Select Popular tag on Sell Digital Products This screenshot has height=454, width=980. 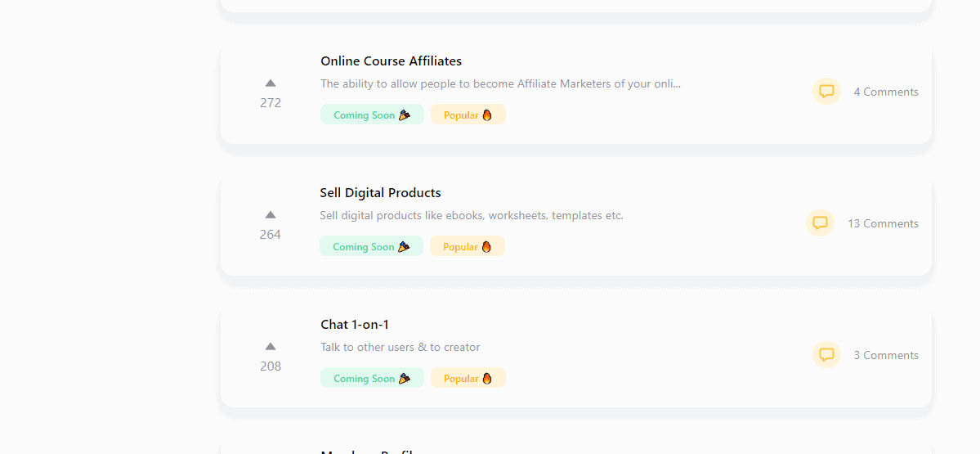467,247
